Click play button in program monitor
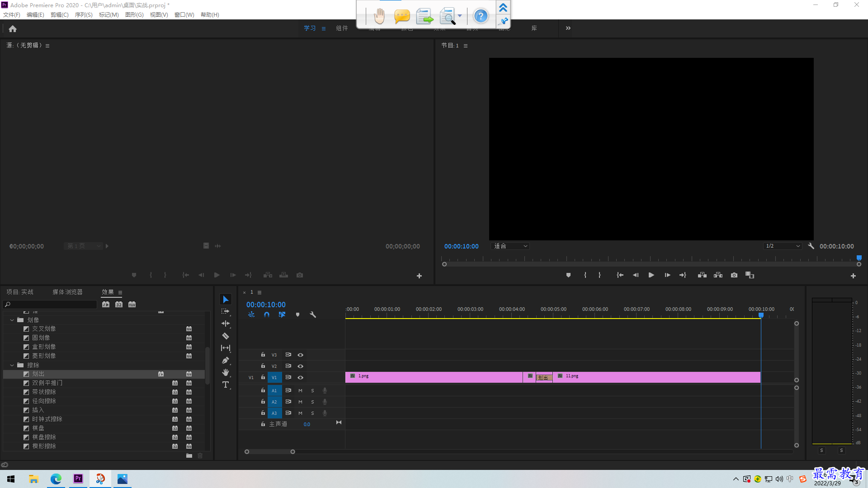Screen dimensions: 868x488 tap(651, 275)
